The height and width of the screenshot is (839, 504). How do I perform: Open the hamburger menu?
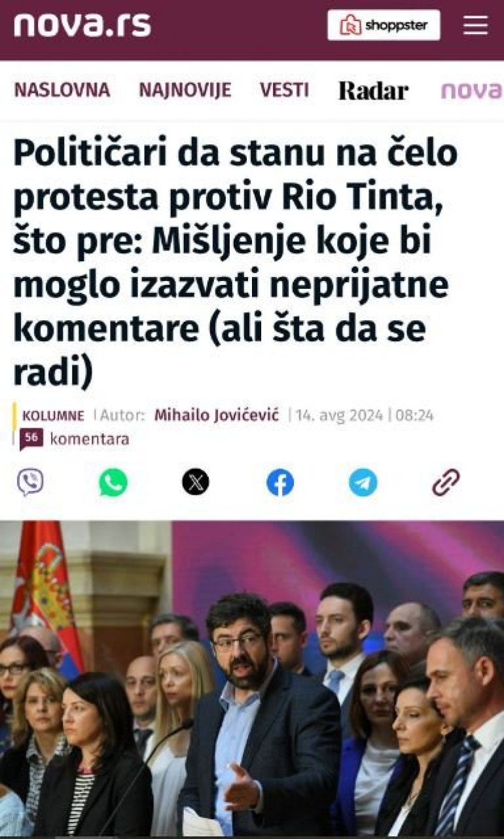point(475,26)
